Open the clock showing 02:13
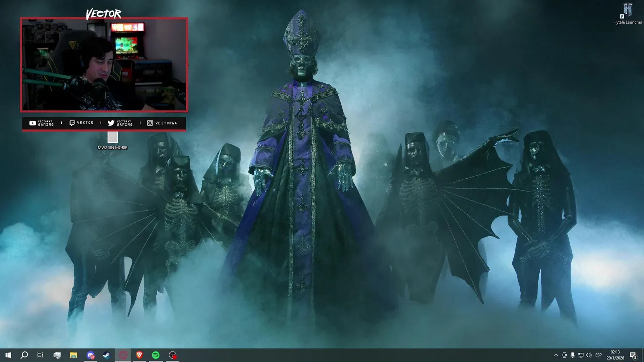The image size is (644, 362). (615, 355)
